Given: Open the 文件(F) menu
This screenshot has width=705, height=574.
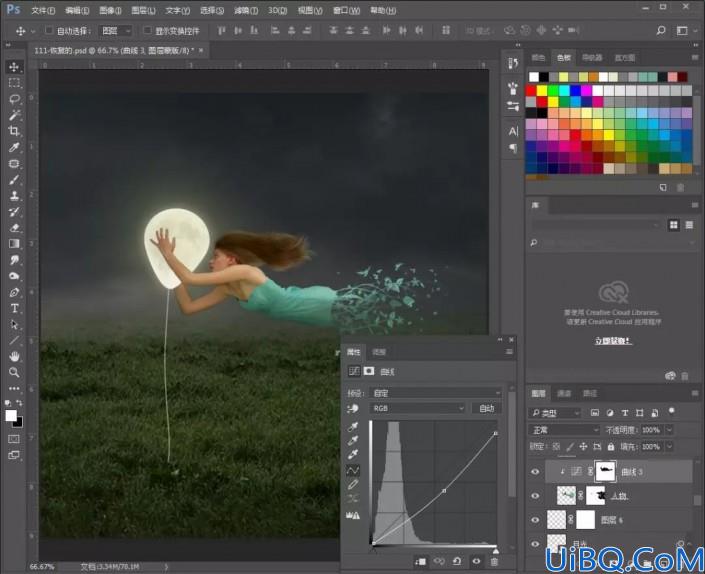Looking at the screenshot, I should coord(43,10).
